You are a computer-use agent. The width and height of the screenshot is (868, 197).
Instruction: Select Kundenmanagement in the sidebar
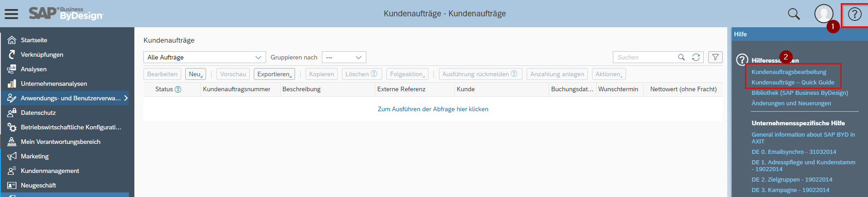click(x=50, y=171)
